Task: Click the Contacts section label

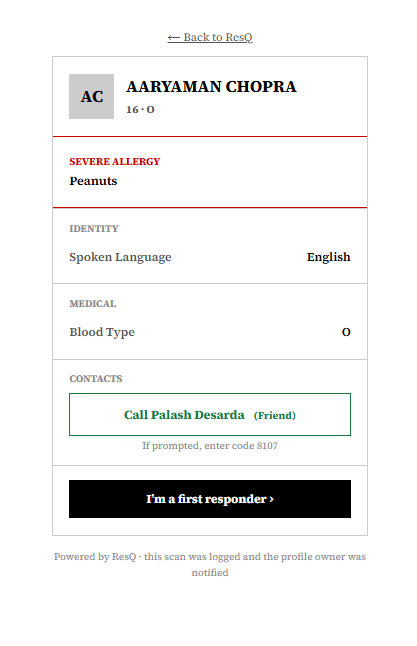Action: click(x=96, y=379)
